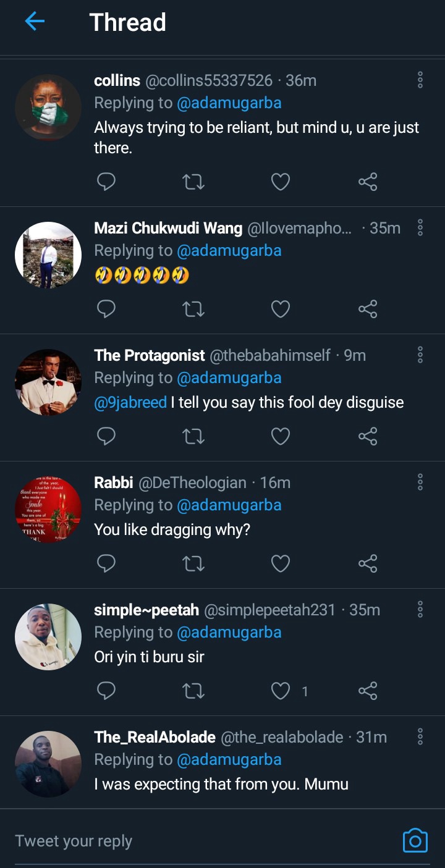Viewport: 445px width, 868px height.
Task: Like The Protagonist's tweet
Action: [x=281, y=436]
